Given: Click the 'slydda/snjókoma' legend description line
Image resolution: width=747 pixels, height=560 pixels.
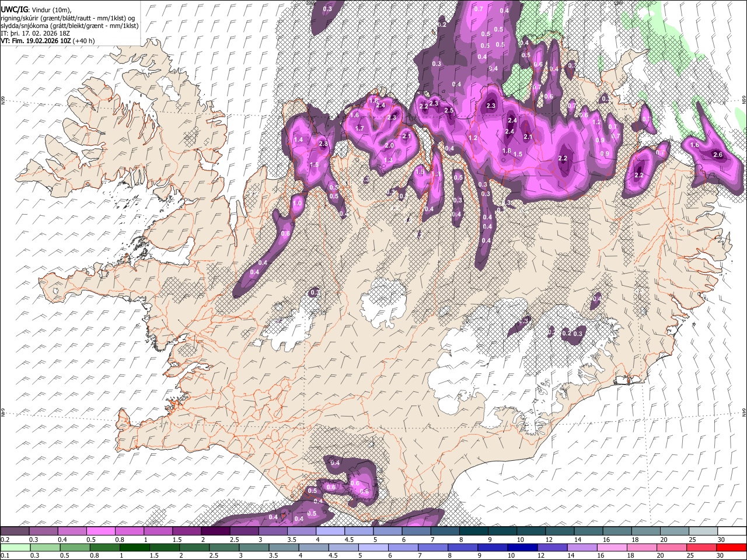Looking at the screenshot, I should point(69,26).
